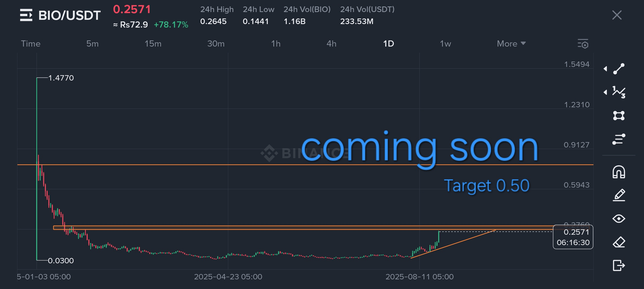Open the trading pair list menu icon
This screenshot has width=644, height=289.
[x=26, y=15]
